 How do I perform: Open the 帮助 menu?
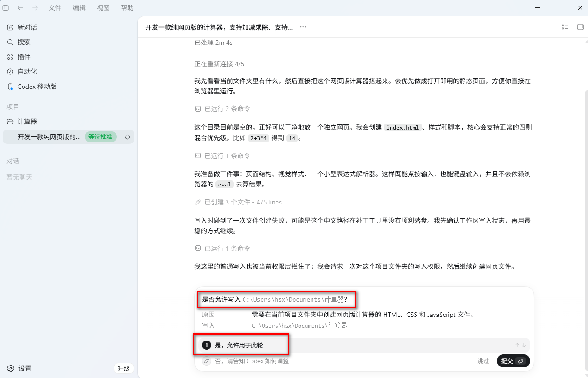(x=127, y=8)
